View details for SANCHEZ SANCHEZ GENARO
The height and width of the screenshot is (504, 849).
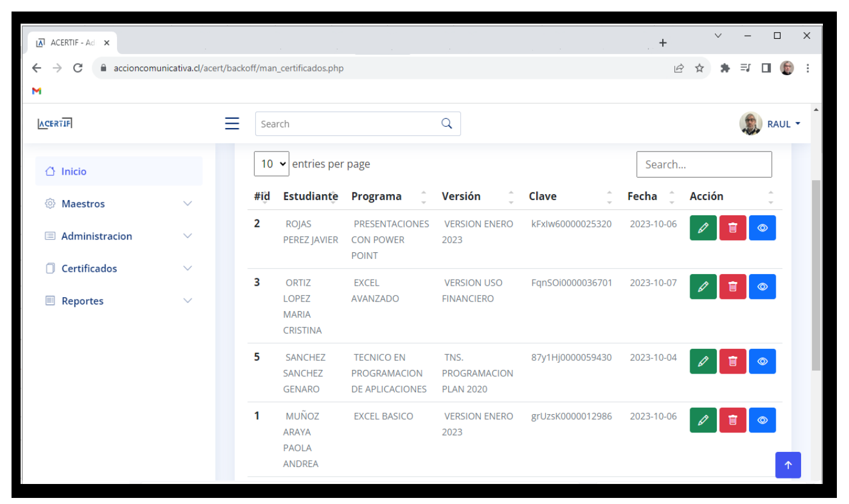pos(762,361)
